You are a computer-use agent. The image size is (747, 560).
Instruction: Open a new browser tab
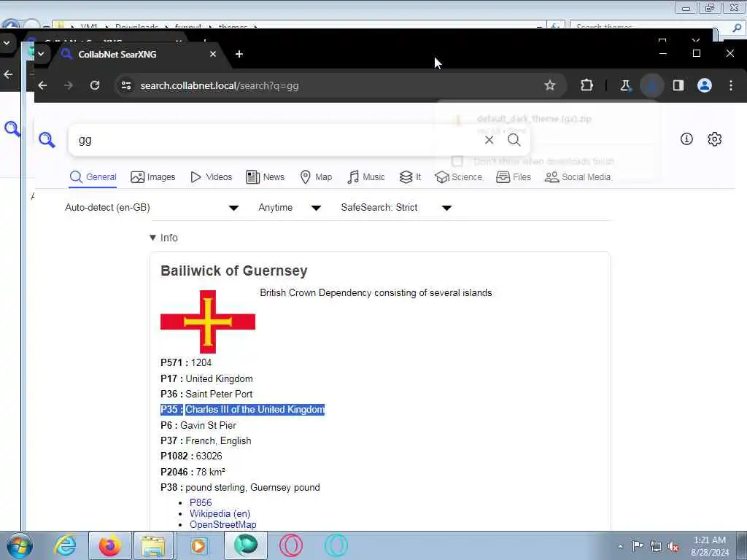[239, 54]
